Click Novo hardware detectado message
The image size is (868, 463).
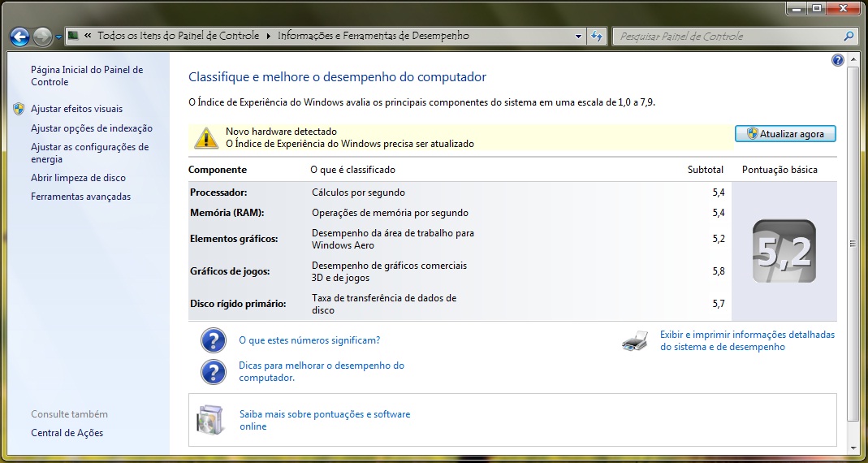click(x=281, y=132)
